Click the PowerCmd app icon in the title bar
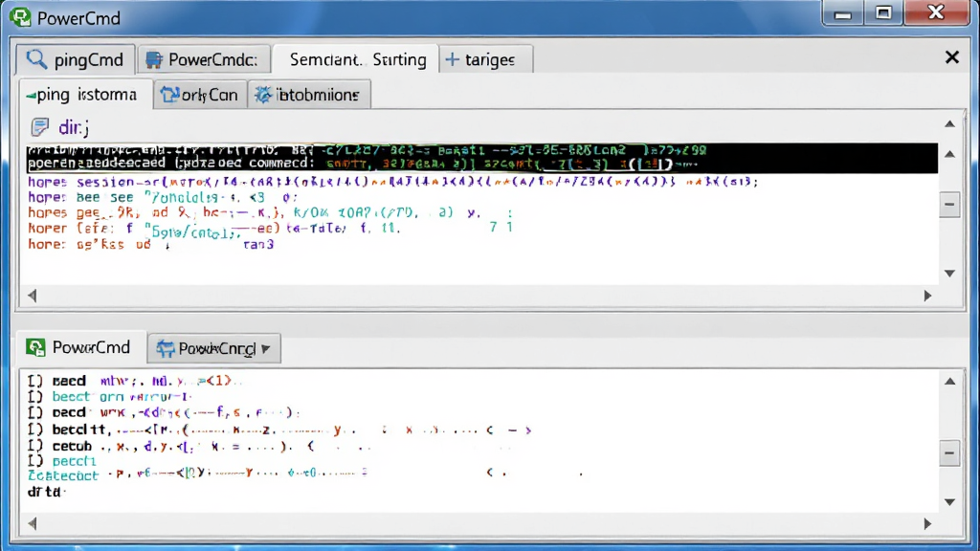Viewport: 980px width, 551px height. [20, 17]
